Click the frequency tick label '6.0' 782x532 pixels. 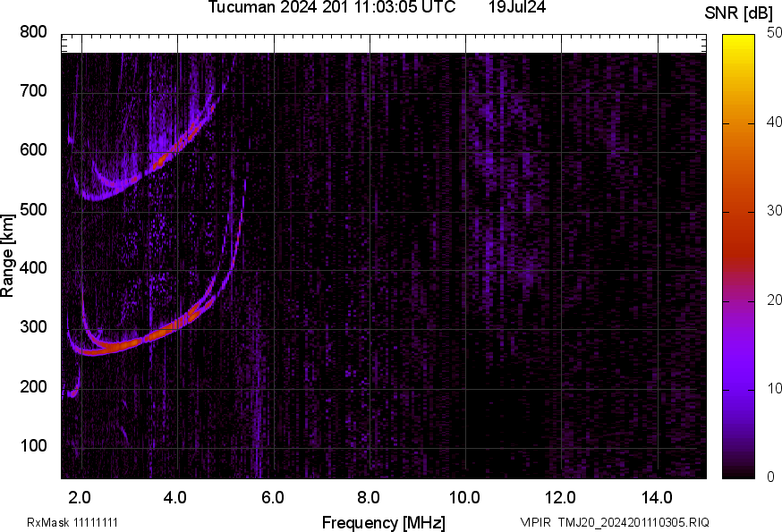272,498
